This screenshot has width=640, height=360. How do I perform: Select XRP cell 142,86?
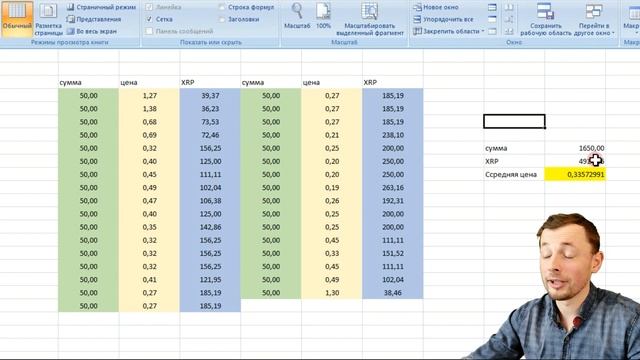[210, 227]
